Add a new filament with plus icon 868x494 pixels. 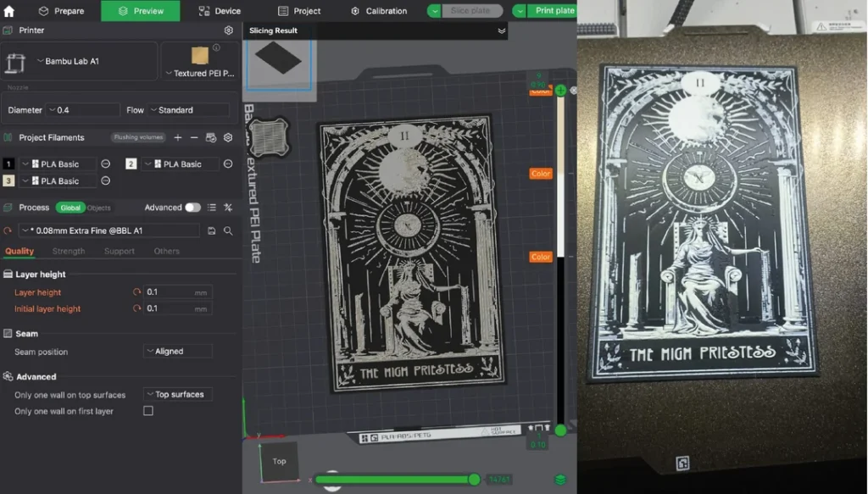[x=178, y=137]
